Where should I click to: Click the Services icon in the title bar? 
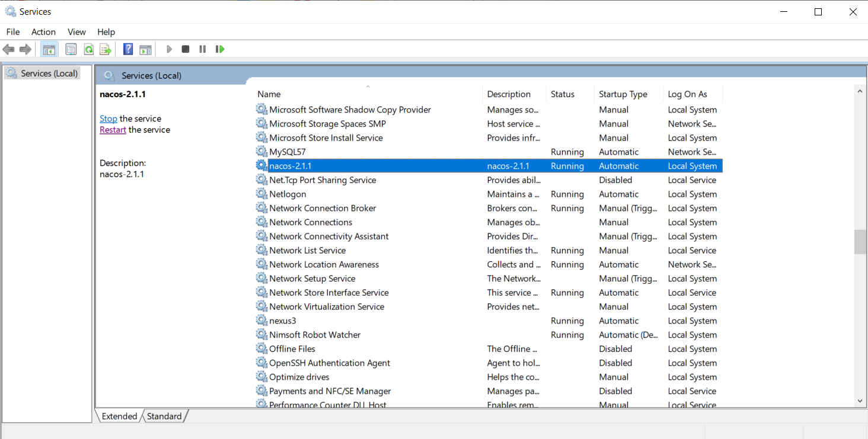click(x=10, y=11)
